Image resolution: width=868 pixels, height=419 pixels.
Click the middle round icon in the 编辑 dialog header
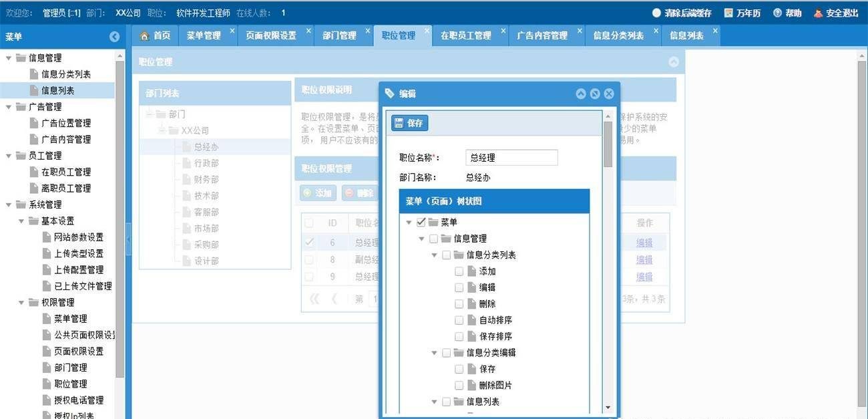(595, 94)
